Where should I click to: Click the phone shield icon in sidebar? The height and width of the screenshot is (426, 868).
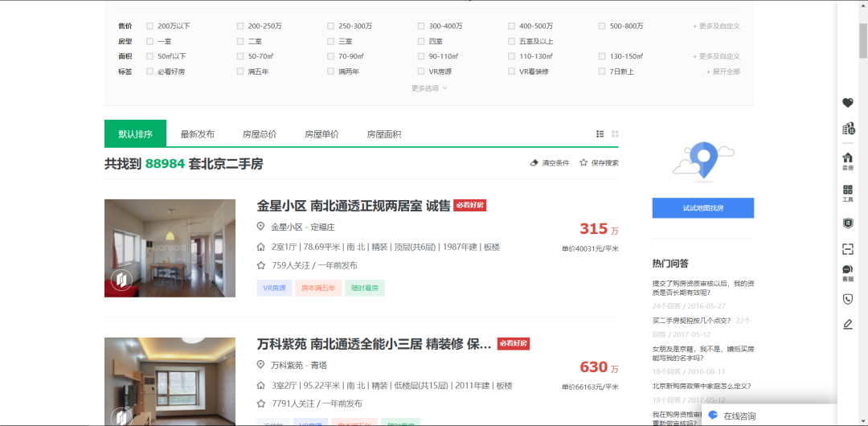[848, 299]
